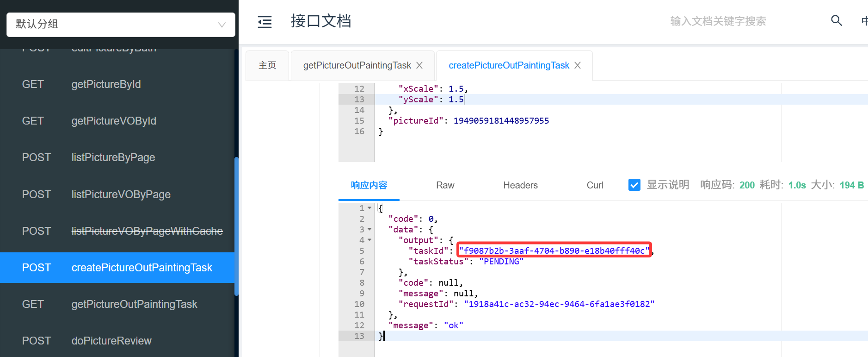868x357 pixels.
Task: Click the 194 B size value
Action: click(852, 185)
